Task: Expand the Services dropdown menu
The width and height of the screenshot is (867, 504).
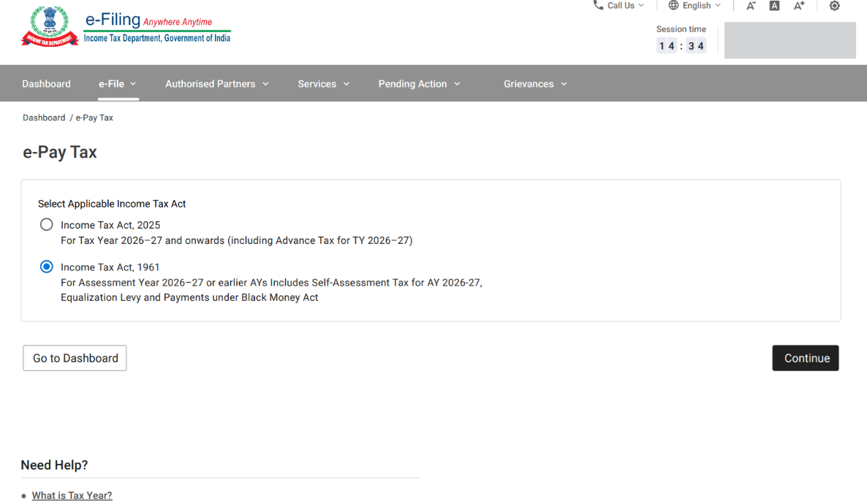Action: tap(323, 84)
